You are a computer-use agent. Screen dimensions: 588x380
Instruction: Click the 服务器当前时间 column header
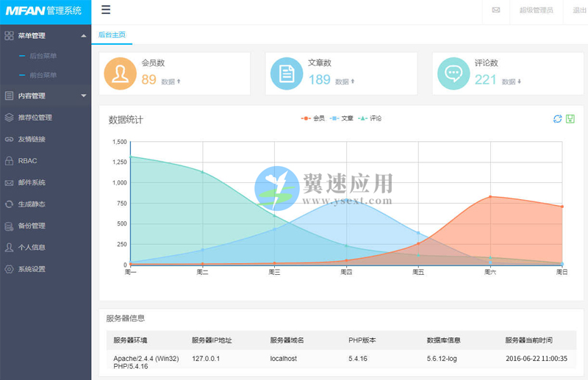pos(528,340)
